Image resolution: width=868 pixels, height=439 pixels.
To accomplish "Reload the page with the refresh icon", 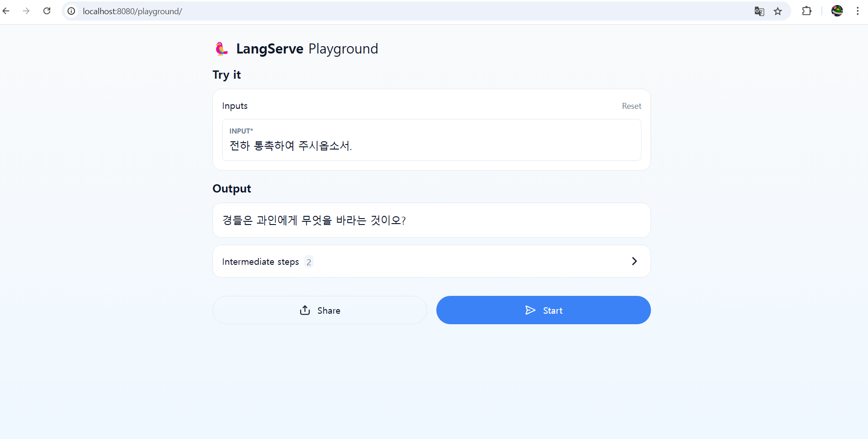I will [x=47, y=11].
